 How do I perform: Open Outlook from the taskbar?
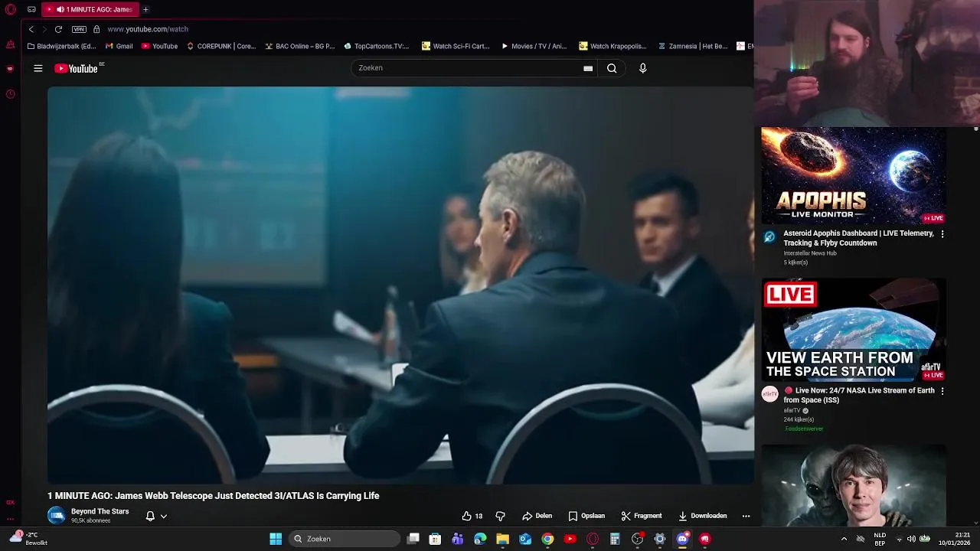click(x=525, y=539)
